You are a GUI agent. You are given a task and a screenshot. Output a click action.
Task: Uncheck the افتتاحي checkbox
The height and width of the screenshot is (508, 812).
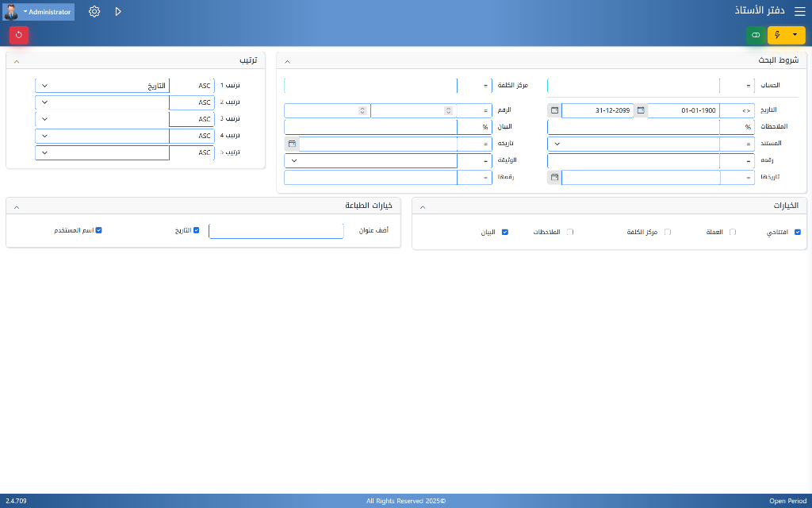798,232
